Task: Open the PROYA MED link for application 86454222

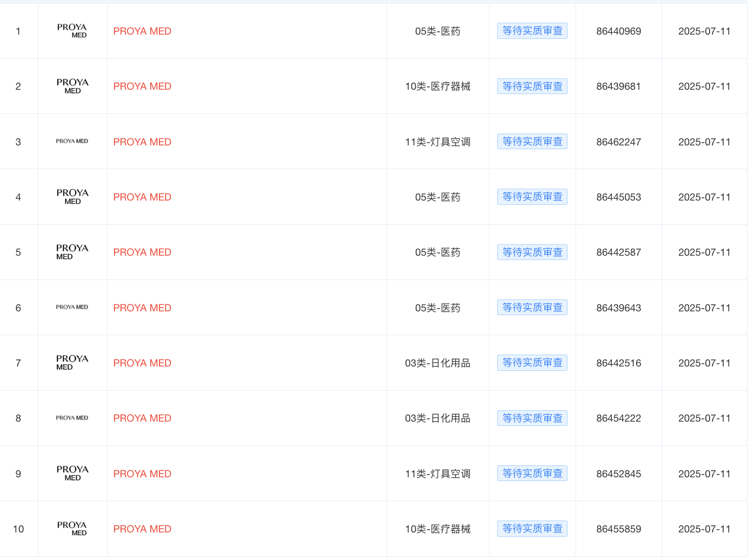Action: pos(142,418)
